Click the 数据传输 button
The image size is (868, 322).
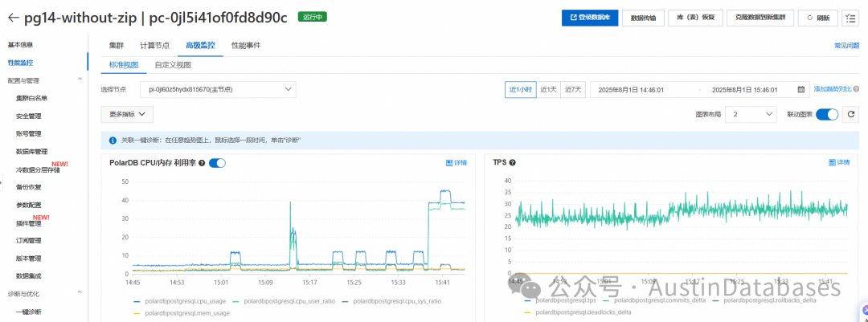pos(643,18)
